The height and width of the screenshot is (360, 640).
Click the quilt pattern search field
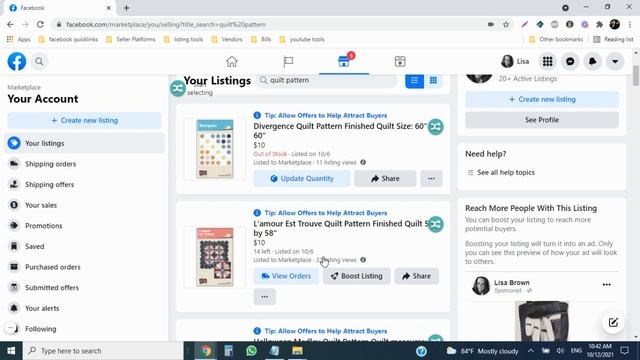pos(327,80)
